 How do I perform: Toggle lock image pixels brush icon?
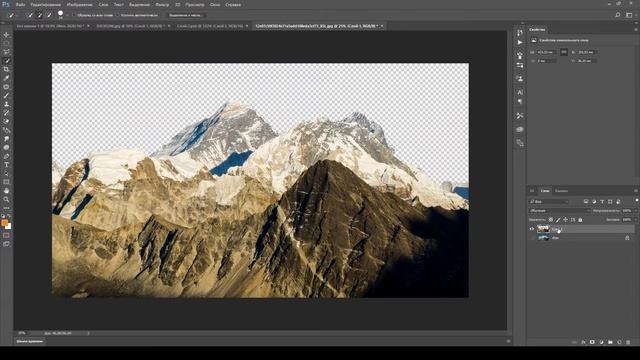(x=558, y=220)
